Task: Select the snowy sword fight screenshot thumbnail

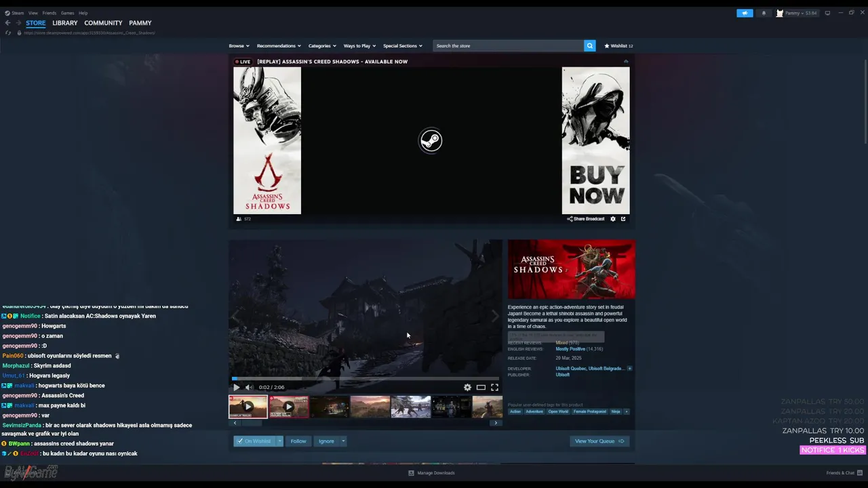Action: click(x=411, y=407)
